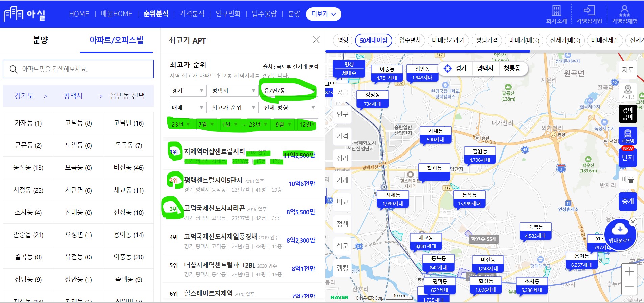Screen dimensions: 644x303
Task: Open the 평택시 city dropdown
Action: tap(234, 91)
